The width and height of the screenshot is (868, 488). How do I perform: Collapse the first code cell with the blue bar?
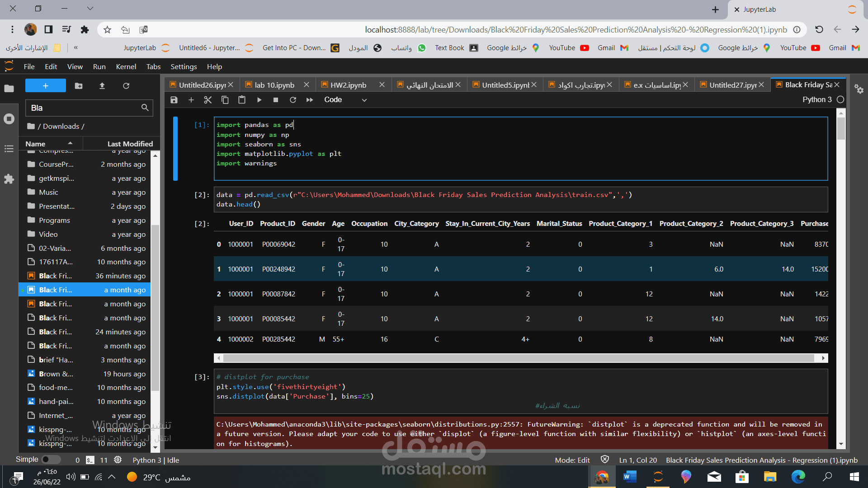(175, 148)
